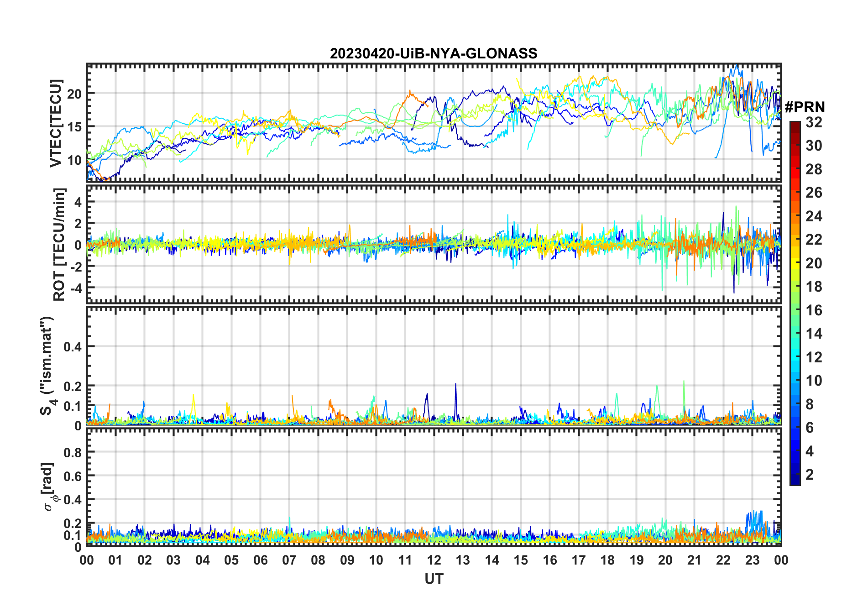Click the UT x-axis label
This screenshot has width=868, height=607.
(434, 579)
